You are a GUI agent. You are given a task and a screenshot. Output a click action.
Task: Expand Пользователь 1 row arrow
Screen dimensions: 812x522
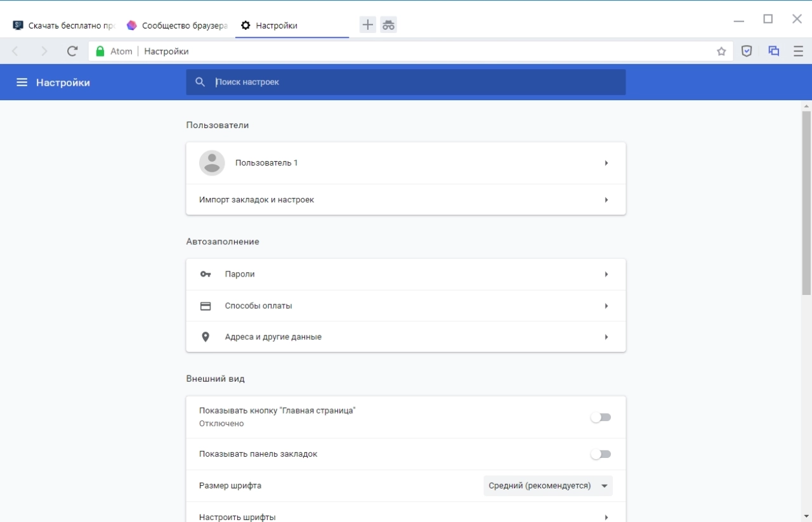(x=606, y=163)
